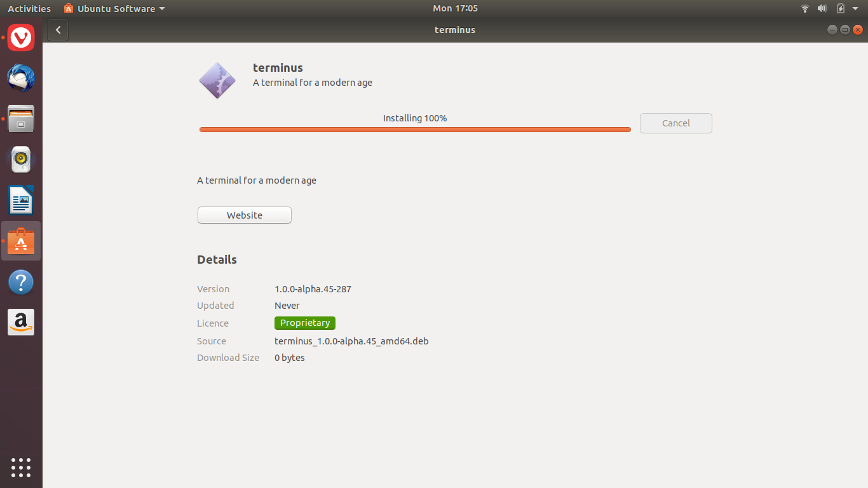Close the Ubuntu Software window
Image resolution: width=868 pixels, height=488 pixels.
857,30
